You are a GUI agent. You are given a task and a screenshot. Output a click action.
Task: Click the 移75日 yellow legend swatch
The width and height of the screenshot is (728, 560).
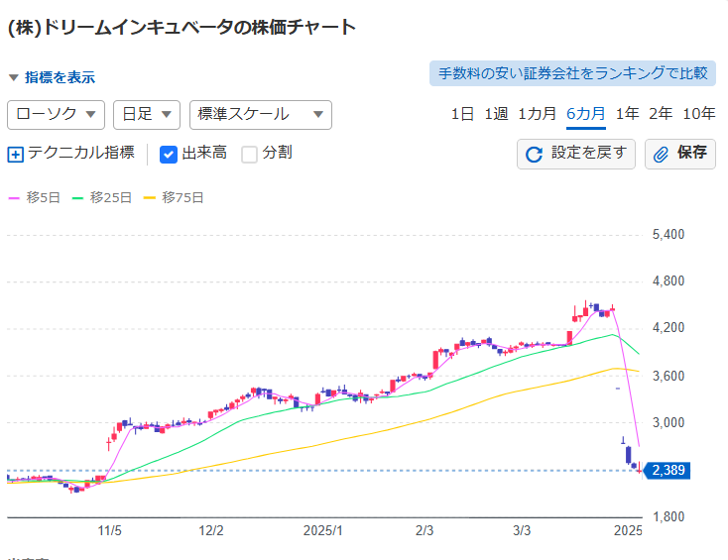(150, 198)
